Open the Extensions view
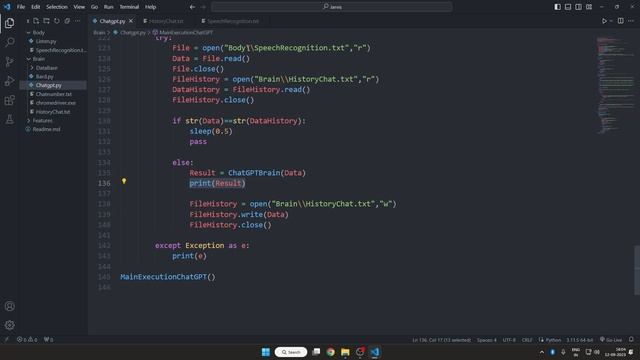 pyautogui.click(x=9, y=100)
